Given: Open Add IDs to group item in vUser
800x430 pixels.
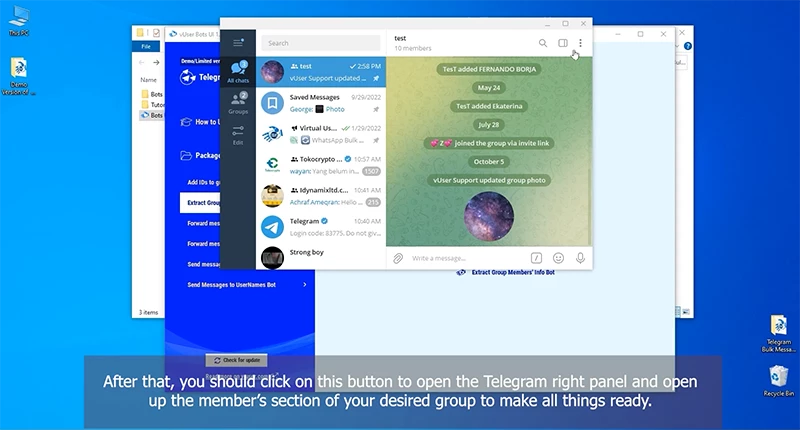Looking at the screenshot, I should 204,182.
